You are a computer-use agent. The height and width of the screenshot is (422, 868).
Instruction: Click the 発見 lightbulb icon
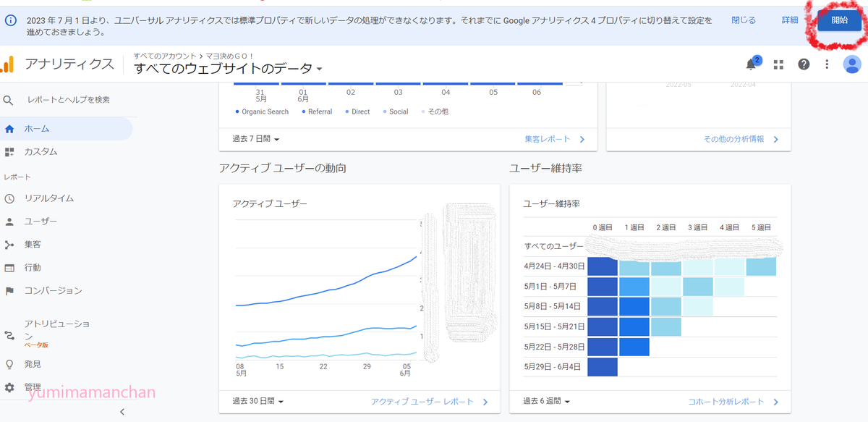point(9,364)
